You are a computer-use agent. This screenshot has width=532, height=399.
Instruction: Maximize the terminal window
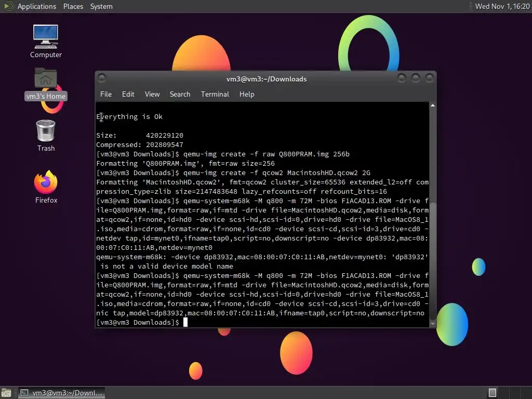[415, 78]
